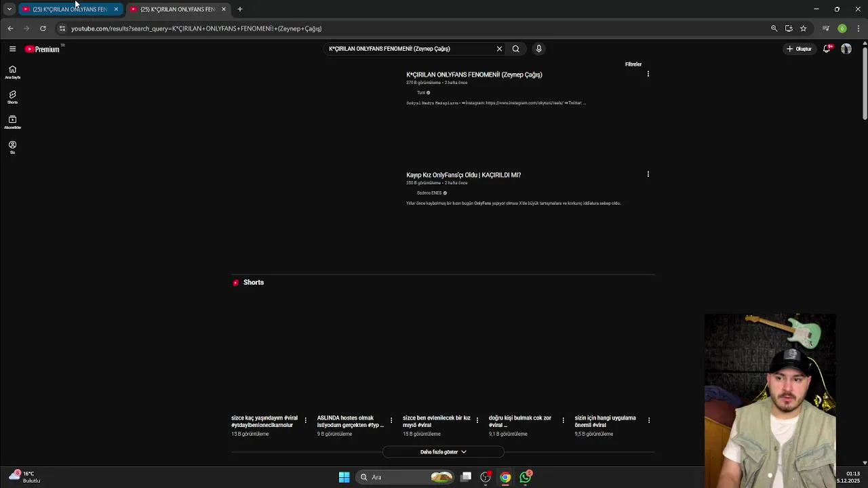Expand Shorts with Daha fazla göster

coord(443,452)
